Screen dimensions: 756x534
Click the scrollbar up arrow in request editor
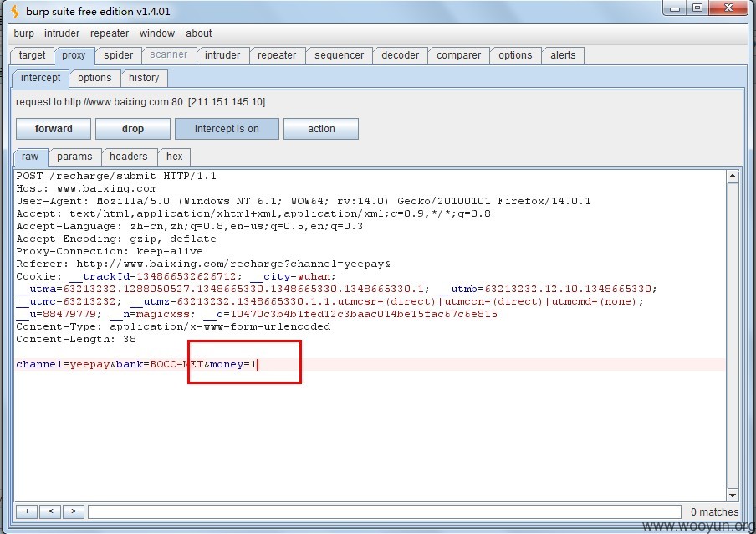point(733,177)
